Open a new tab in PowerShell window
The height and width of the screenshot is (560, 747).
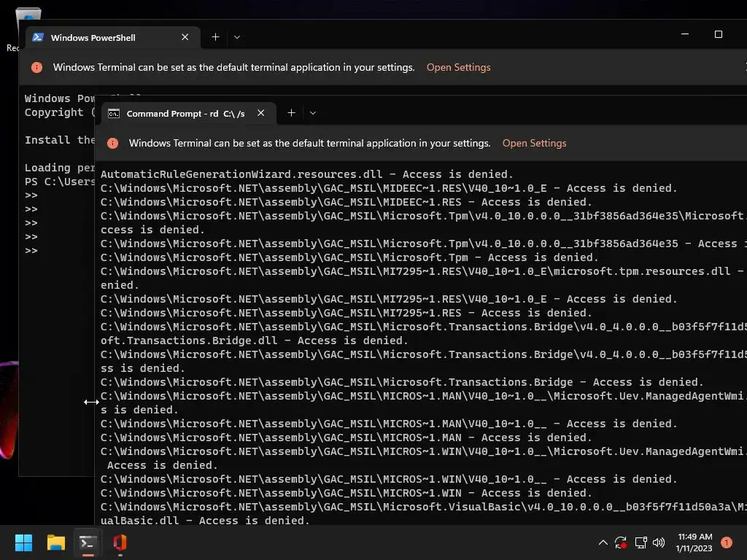[x=215, y=37]
